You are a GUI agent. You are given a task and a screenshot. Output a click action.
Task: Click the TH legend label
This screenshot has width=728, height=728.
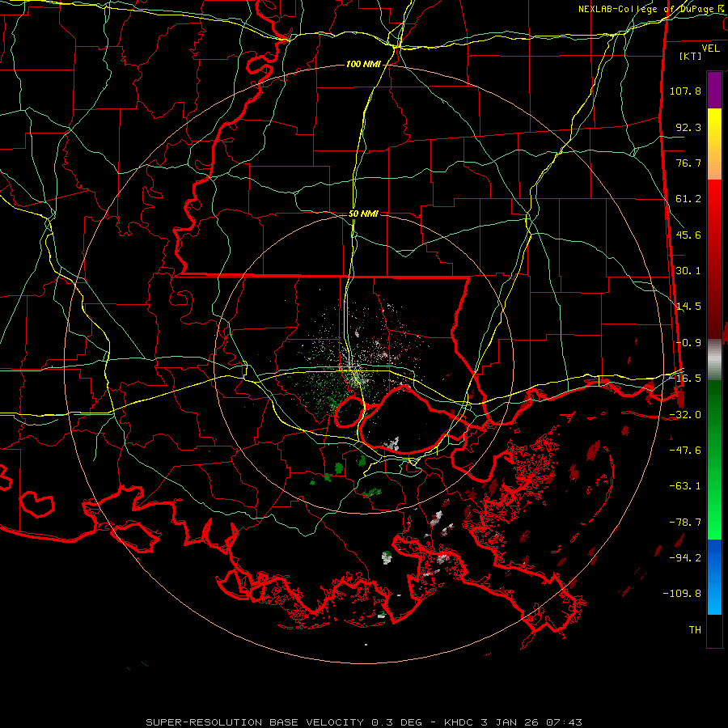coord(695,630)
